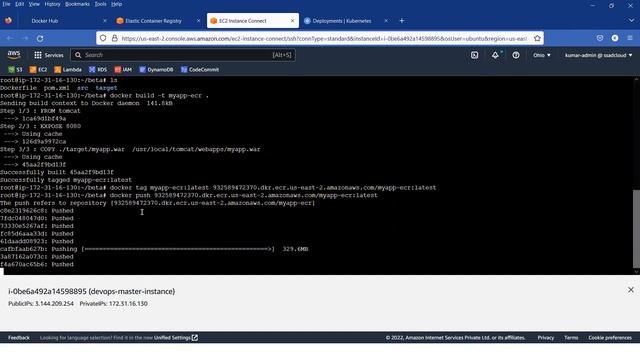Close the Deployments Kubernetes tab
640x360 pixels.
386,21
